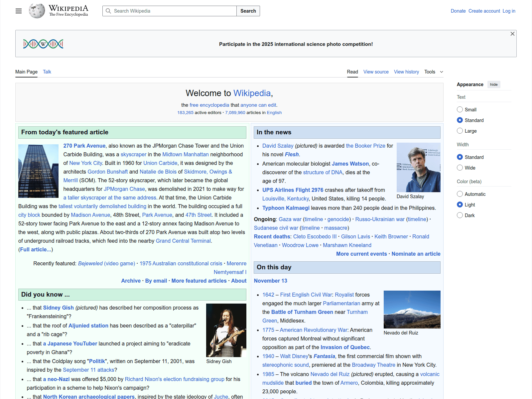
Task: Open Battle of Turnham Green article
Action: [x=302, y=312]
